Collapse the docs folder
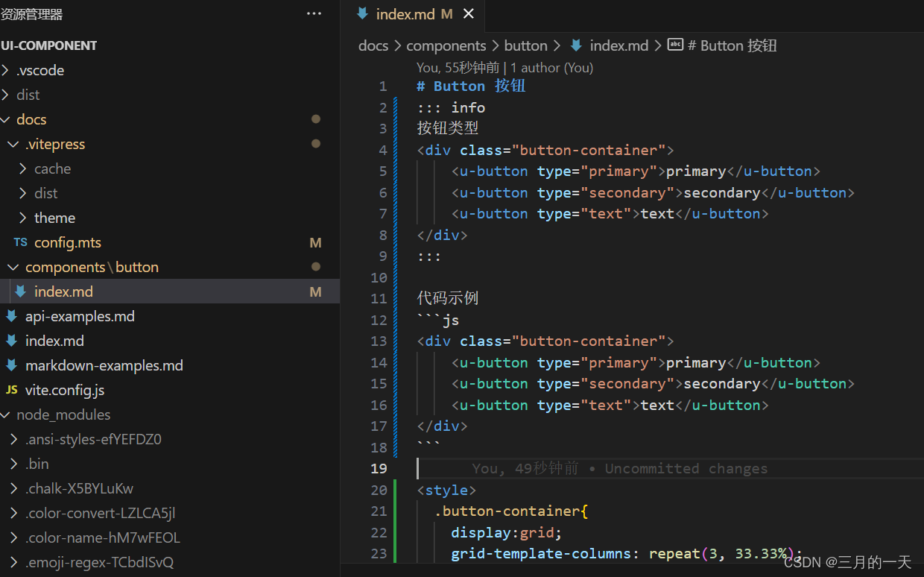Viewport: 924px width, 577px height. (x=7, y=119)
